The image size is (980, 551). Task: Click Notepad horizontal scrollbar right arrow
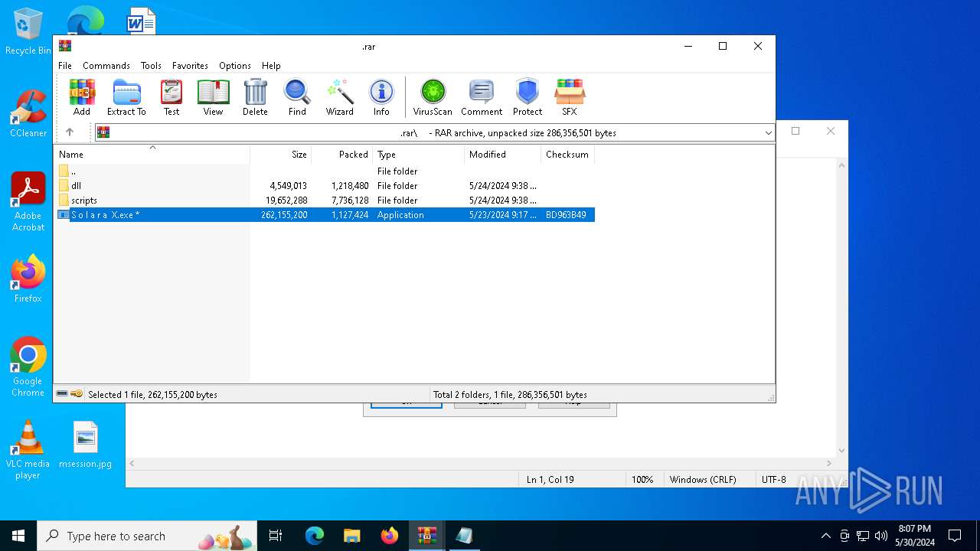click(830, 463)
